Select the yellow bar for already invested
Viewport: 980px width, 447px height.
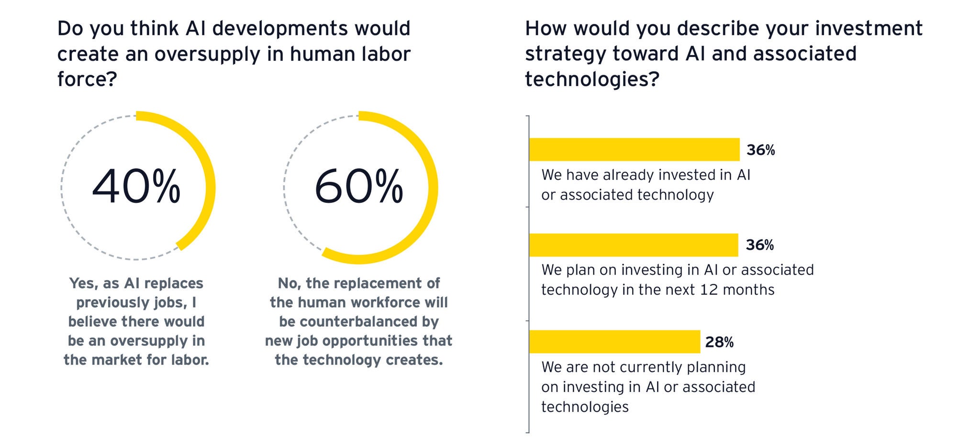[x=634, y=149]
